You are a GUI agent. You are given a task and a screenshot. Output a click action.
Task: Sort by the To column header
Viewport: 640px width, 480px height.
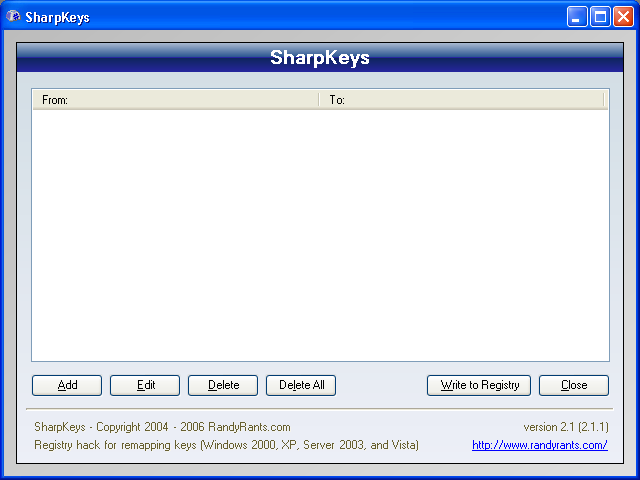coord(462,100)
